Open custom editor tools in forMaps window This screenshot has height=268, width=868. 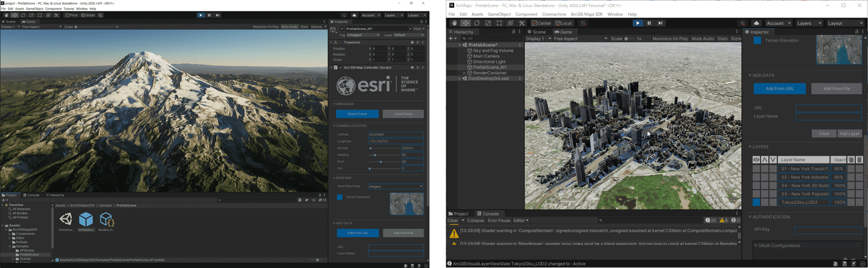pyautogui.click(x=522, y=23)
